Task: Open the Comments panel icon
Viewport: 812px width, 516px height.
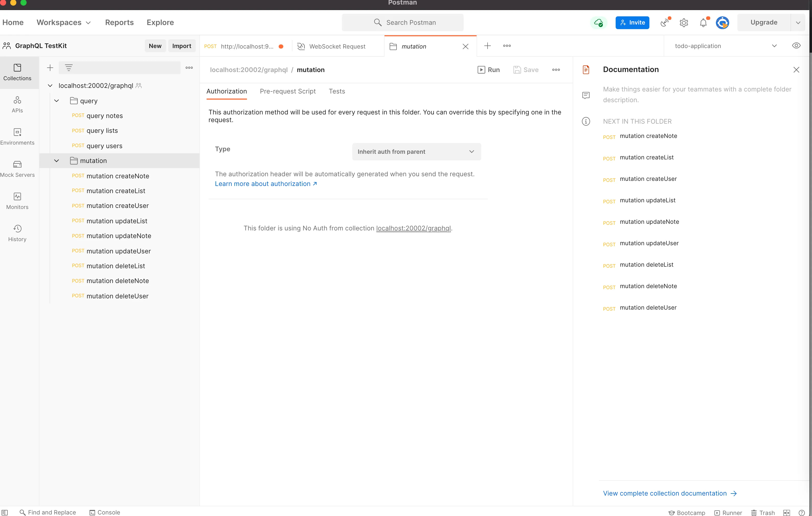Action: (x=586, y=95)
